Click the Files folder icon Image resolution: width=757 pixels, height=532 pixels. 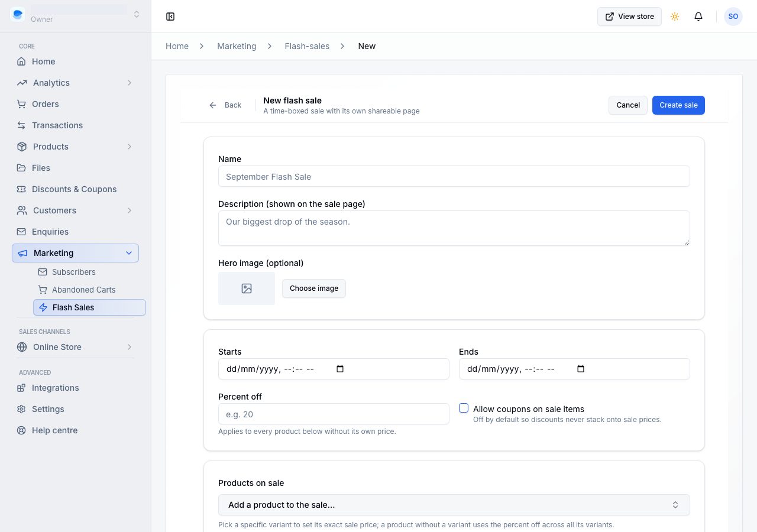click(21, 168)
